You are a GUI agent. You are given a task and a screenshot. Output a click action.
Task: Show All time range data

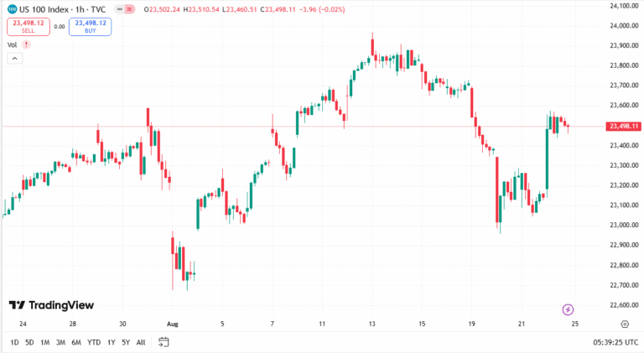tap(141, 342)
